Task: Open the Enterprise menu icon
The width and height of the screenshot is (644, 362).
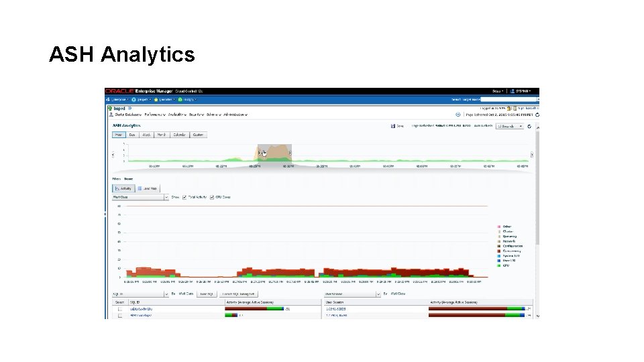Action: tap(108, 100)
